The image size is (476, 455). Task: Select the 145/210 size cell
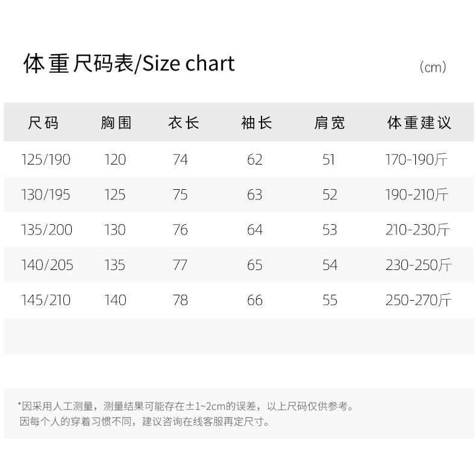tap(46, 300)
